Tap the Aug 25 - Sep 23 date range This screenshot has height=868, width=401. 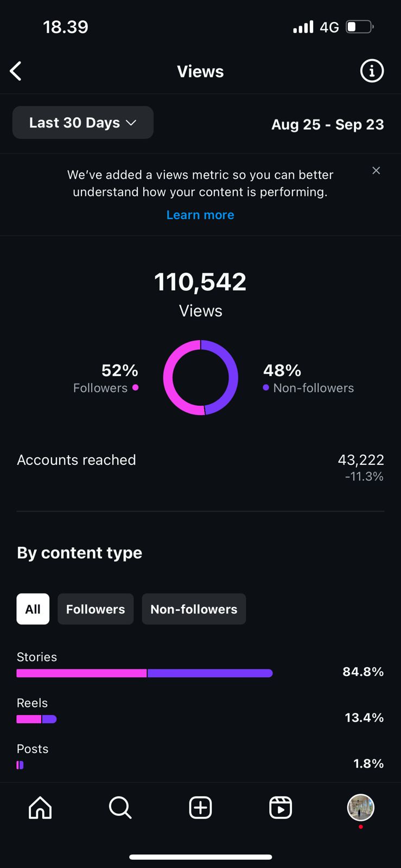(x=327, y=124)
